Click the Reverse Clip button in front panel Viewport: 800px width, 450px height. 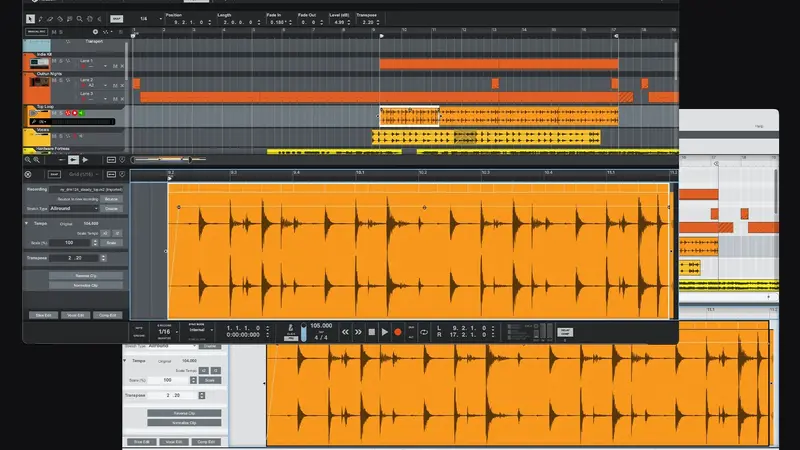point(86,276)
